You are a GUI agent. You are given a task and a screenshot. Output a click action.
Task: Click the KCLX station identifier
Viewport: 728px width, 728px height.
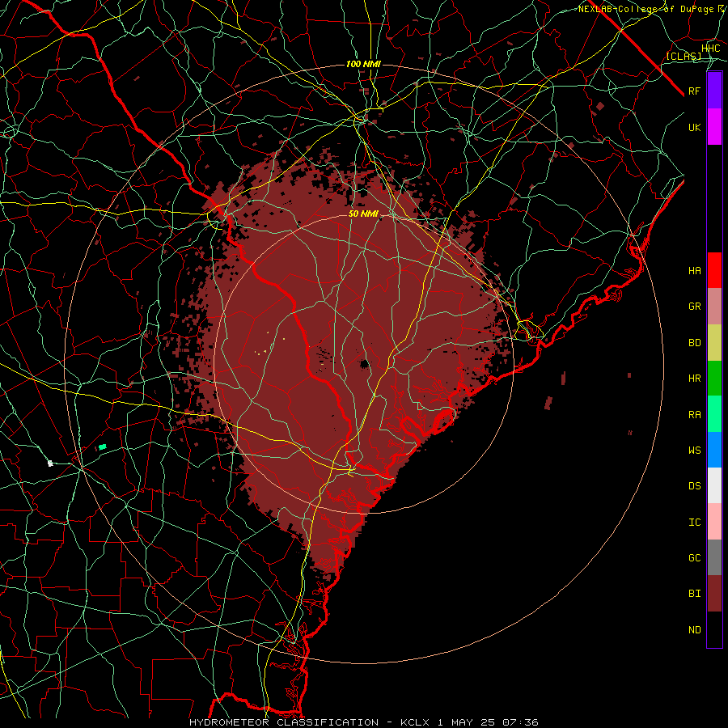(415, 722)
